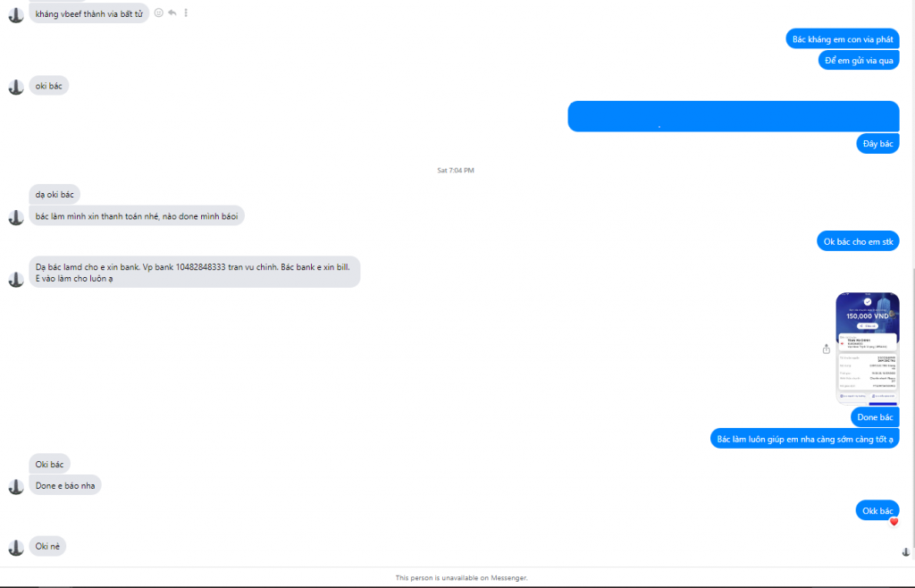Image resolution: width=915 pixels, height=588 pixels.
Task: Open the 150,000 VND transfer receipt thumbnail
Action: click(867, 349)
